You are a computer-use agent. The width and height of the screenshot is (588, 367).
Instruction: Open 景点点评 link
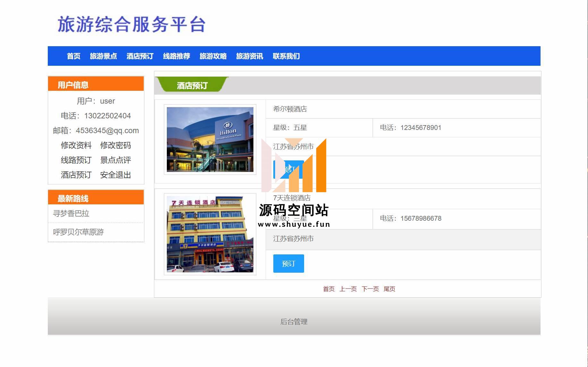pos(115,160)
